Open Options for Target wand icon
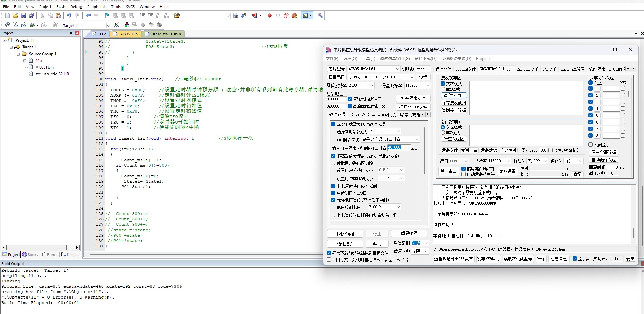644x314 pixels. [116, 25]
